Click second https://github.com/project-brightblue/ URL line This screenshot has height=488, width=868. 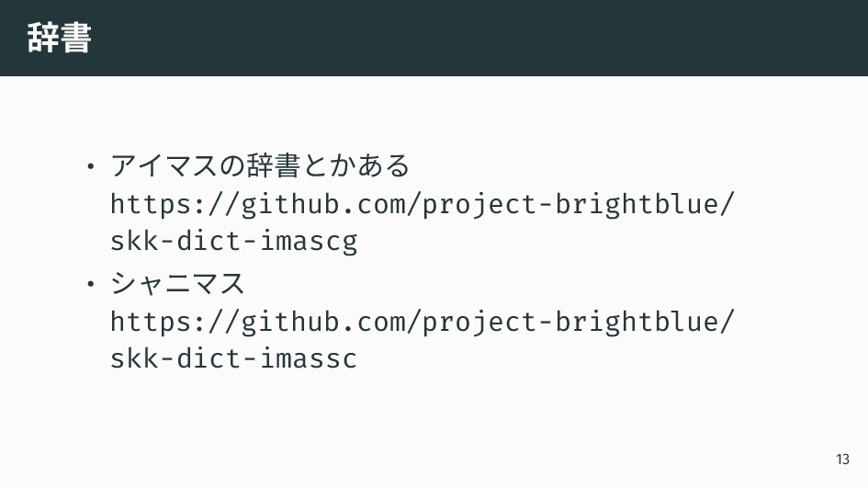click(x=422, y=322)
